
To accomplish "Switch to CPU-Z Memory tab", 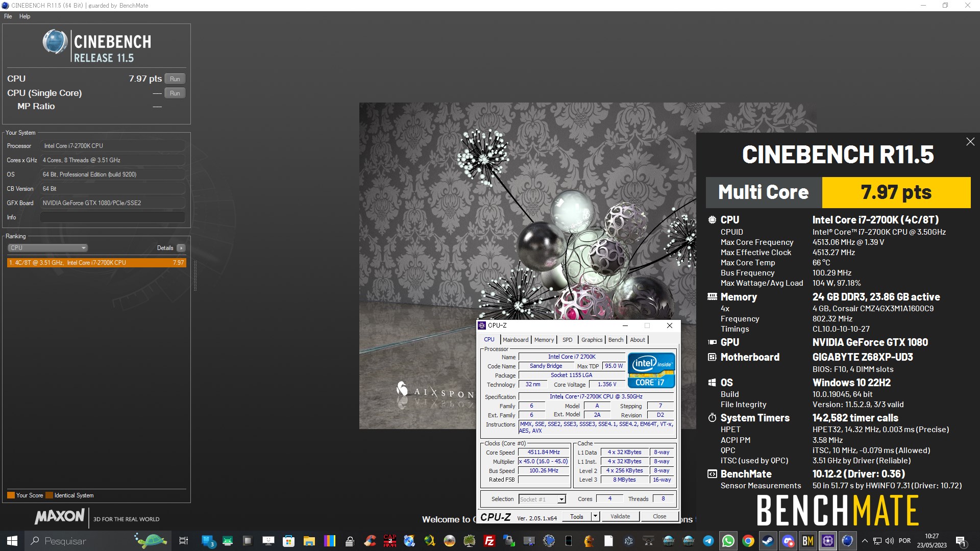I will coord(544,340).
